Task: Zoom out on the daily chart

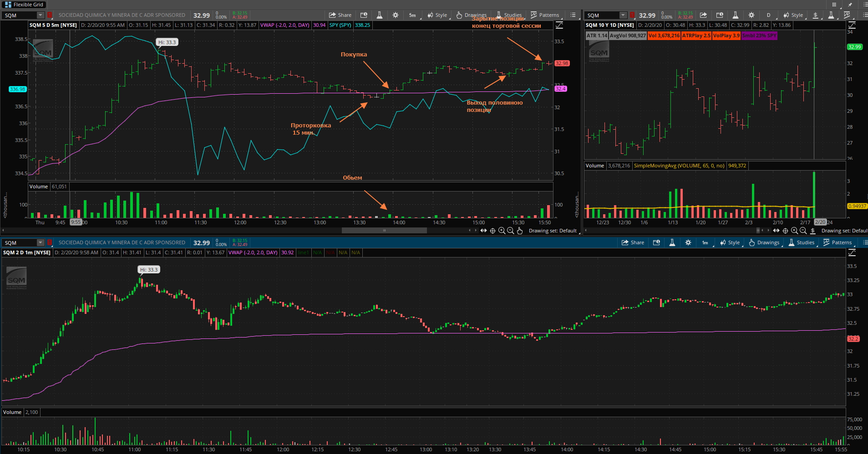Action: [x=803, y=231]
